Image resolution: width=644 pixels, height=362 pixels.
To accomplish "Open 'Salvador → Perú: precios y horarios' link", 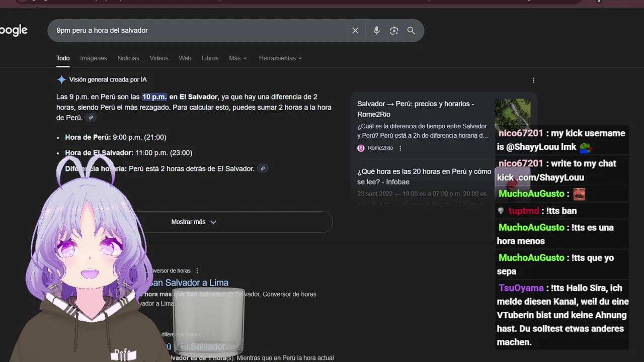I will click(x=416, y=109).
